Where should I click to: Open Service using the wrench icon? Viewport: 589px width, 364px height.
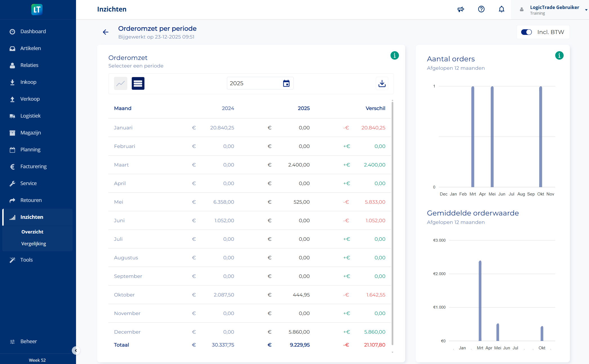point(12,183)
